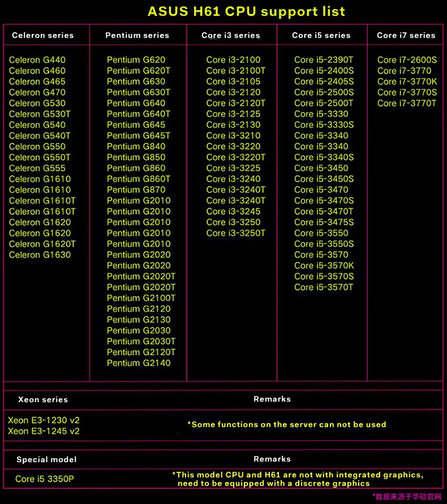Click Core i7-3770 entry

coord(405,71)
